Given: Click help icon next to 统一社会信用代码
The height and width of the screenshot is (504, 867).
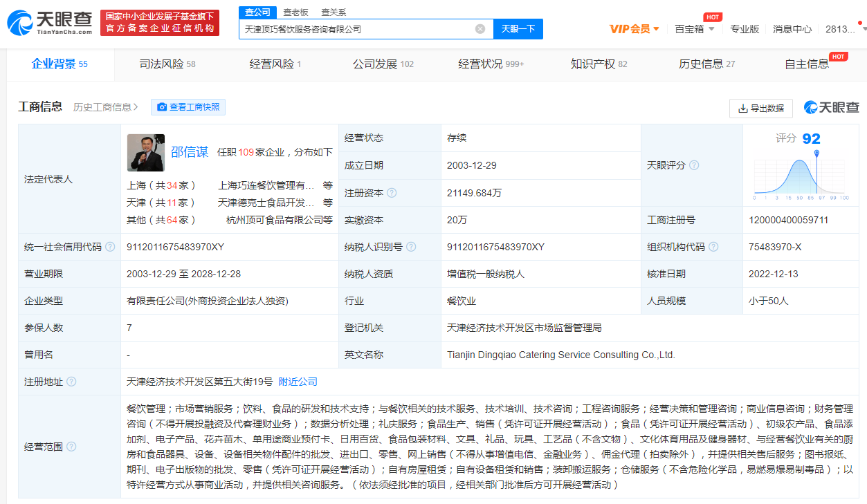Looking at the screenshot, I should click(110, 247).
